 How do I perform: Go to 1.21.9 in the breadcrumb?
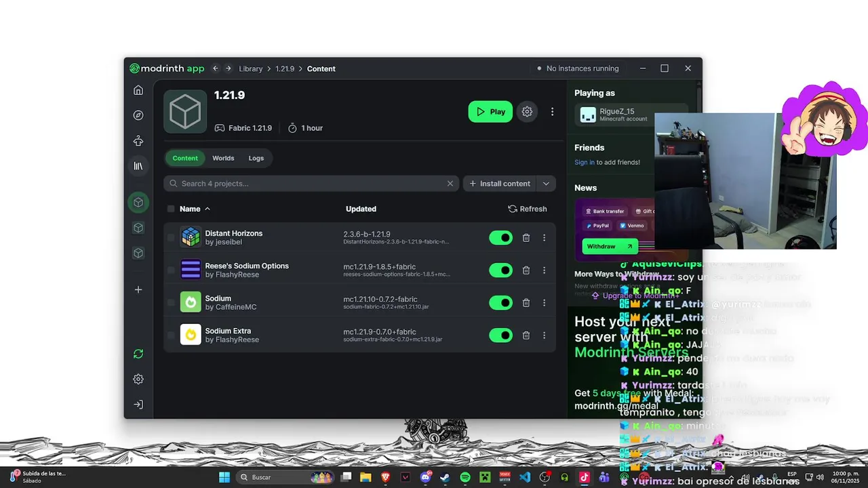[285, 68]
